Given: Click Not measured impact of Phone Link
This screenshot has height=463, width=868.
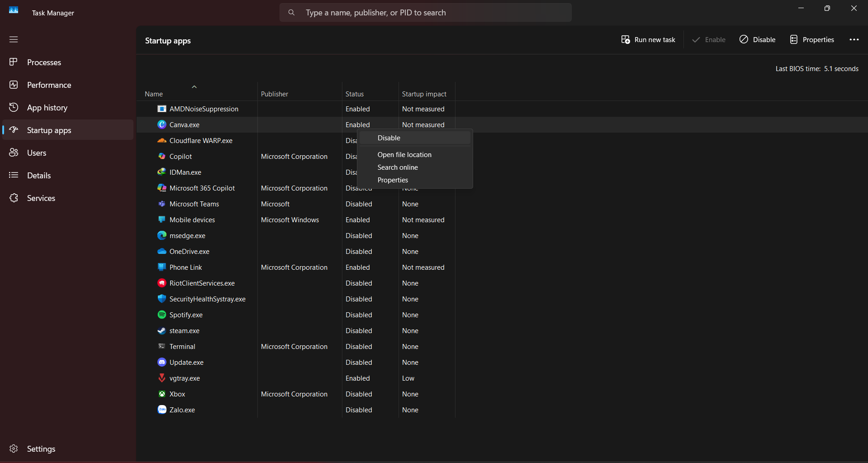Looking at the screenshot, I should [x=423, y=267].
